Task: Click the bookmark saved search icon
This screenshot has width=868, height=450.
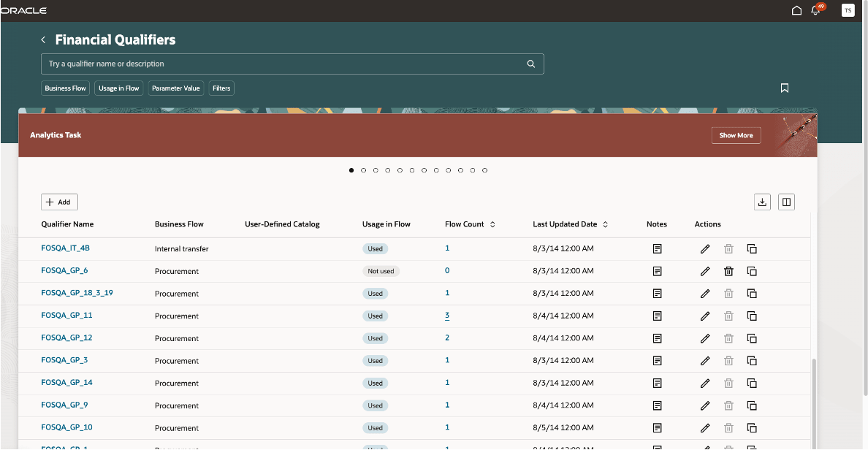Action: coord(785,88)
